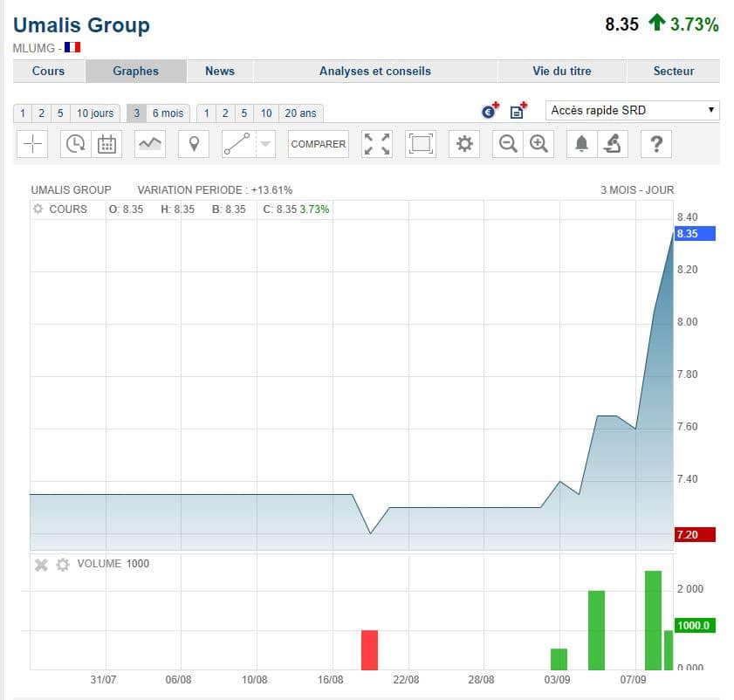
Task: Select 3 mois period
Action: coord(137,113)
